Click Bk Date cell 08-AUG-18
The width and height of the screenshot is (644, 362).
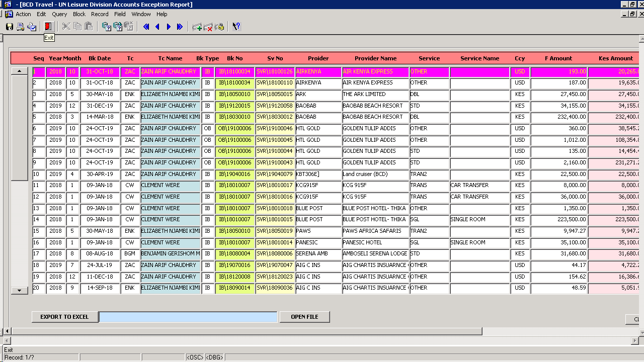pyautogui.click(x=100, y=254)
